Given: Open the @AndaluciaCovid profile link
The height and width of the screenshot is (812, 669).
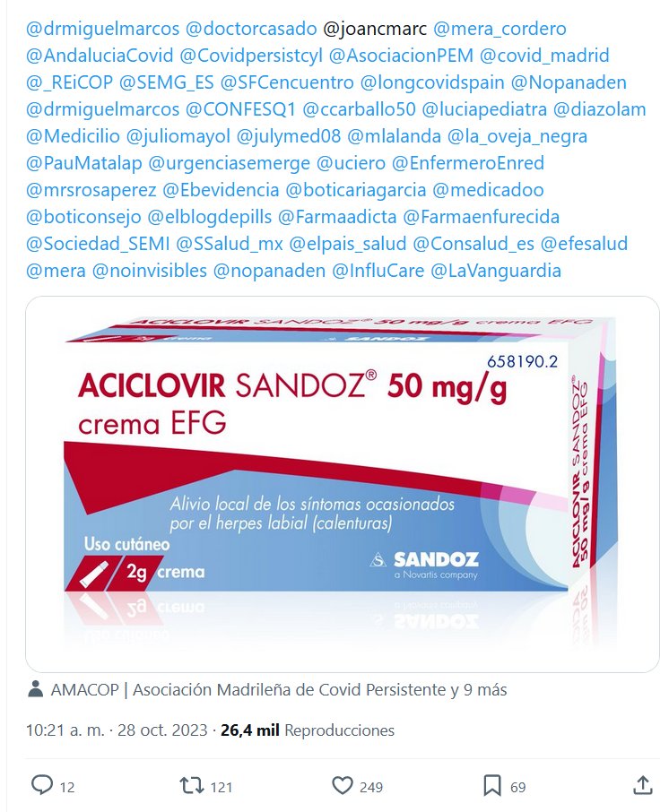Looking at the screenshot, I should click(100, 56).
